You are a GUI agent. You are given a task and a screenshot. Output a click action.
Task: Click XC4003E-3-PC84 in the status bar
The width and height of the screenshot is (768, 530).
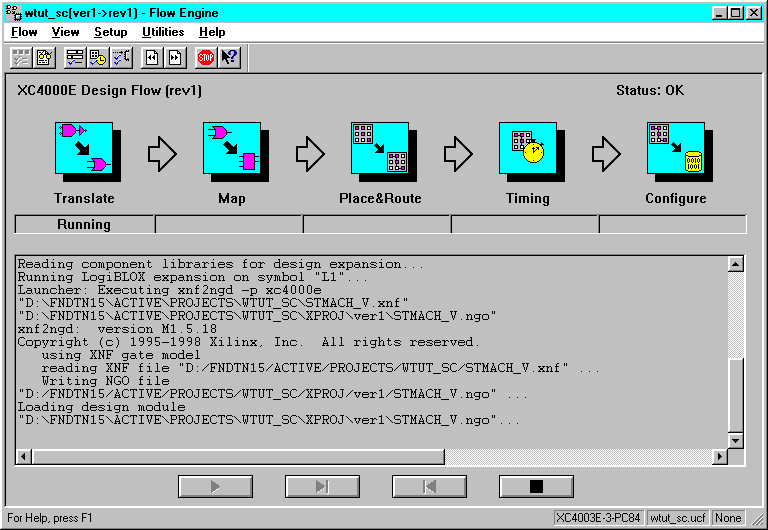coord(599,518)
